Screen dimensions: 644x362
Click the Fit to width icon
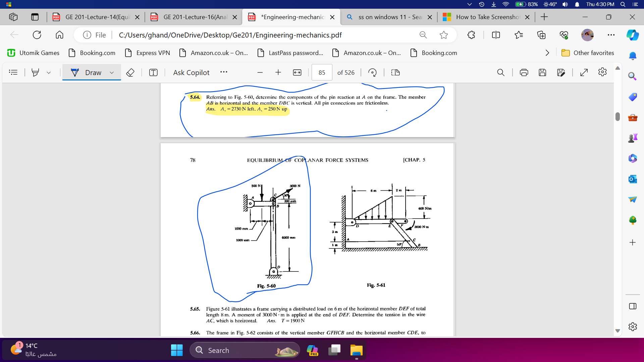[297, 72]
